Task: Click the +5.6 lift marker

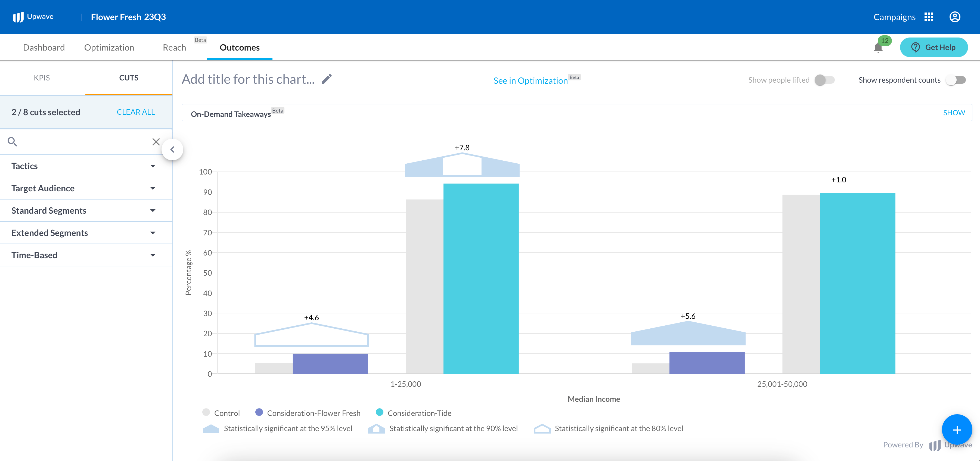Action: pyautogui.click(x=688, y=333)
